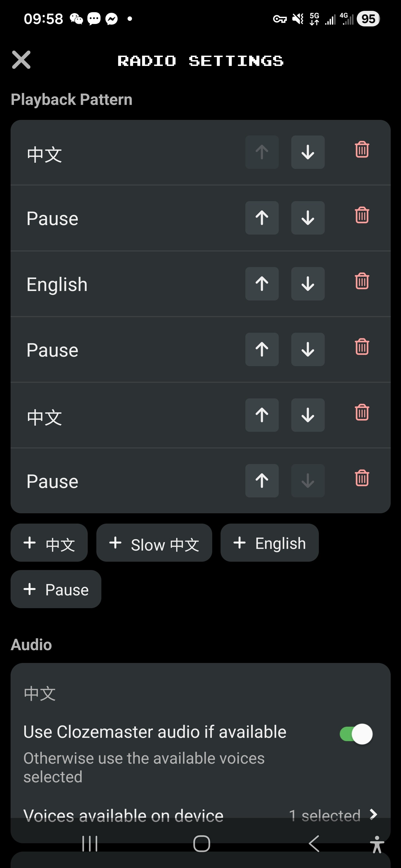The width and height of the screenshot is (401, 868).
Task: Add a Slow 中文 step
Action: point(154,543)
